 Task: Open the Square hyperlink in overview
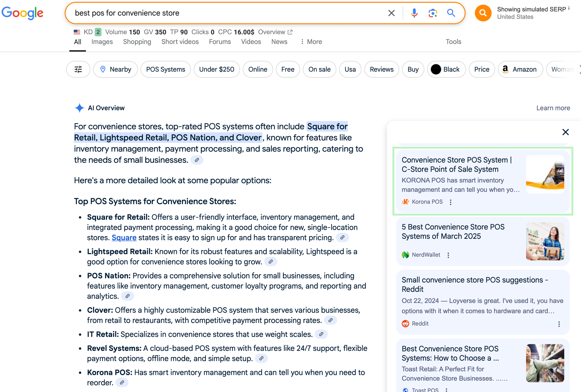(124, 237)
